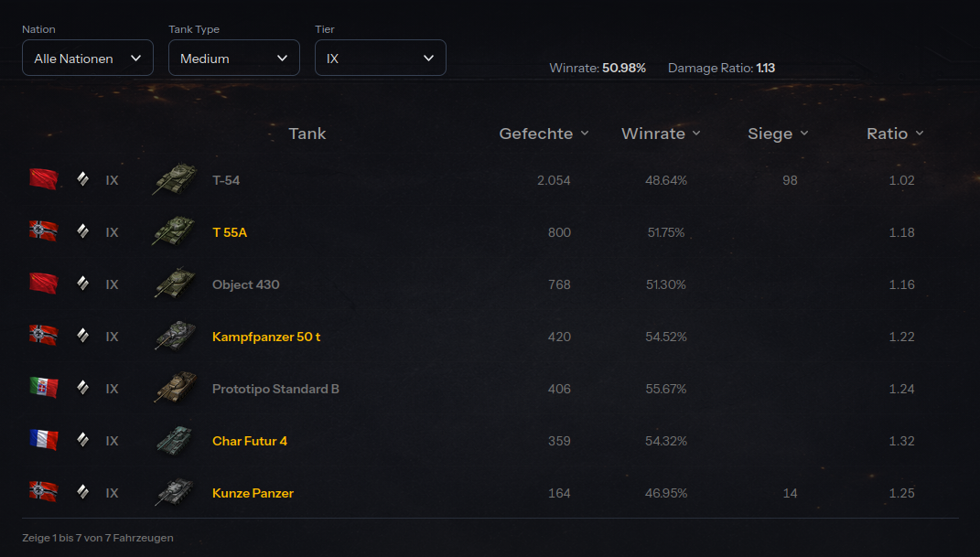This screenshot has height=557, width=980.
Task: Click the French flag icon beside Char Futur 4
Action: coord(43,440)
